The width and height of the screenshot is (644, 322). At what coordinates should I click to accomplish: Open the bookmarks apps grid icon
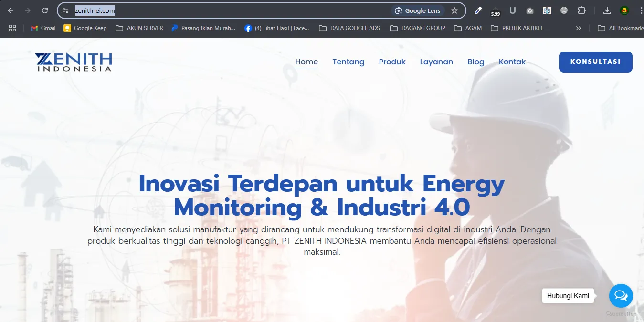[12, 28]
